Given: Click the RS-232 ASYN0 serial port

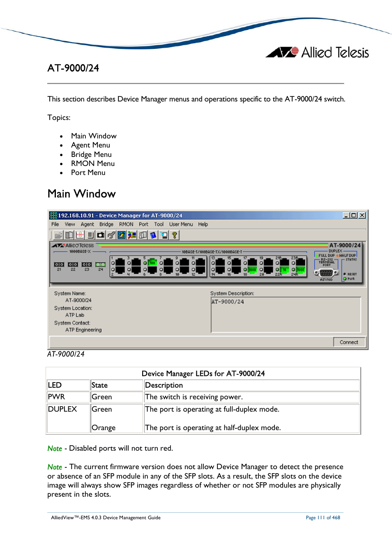Looking at the screenshot, I should (x=326, y=273).
